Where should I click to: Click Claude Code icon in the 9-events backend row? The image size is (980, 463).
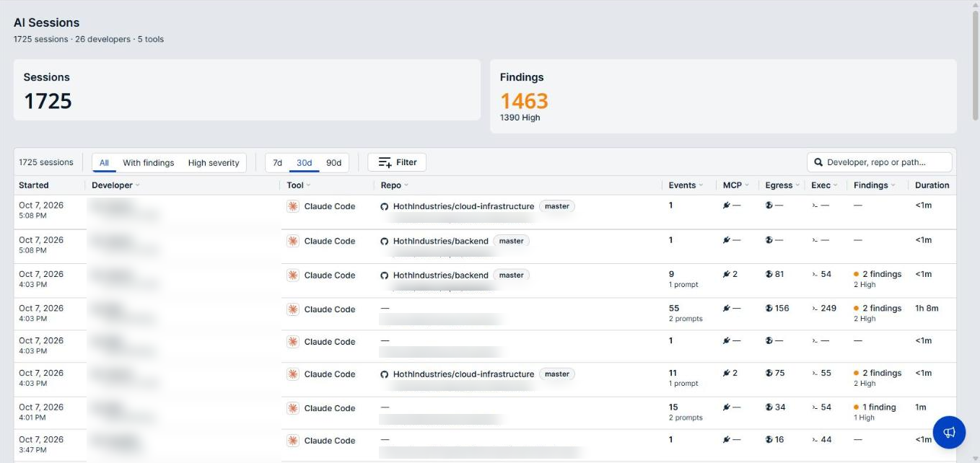(x=293, y=275)
